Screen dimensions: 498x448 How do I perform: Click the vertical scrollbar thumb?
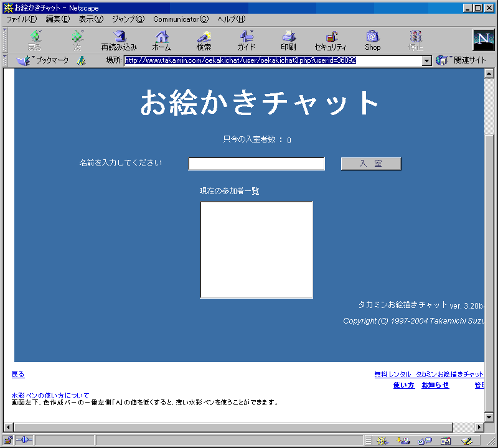pos(489,273)
